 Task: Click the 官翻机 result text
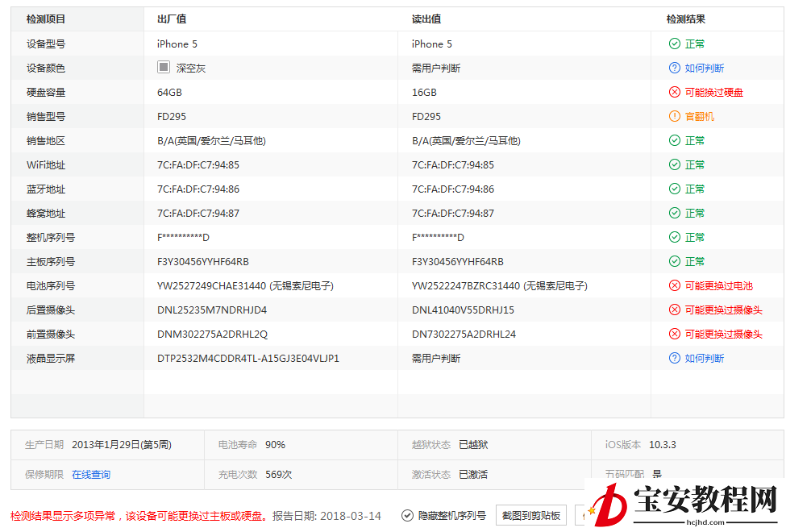699,116
